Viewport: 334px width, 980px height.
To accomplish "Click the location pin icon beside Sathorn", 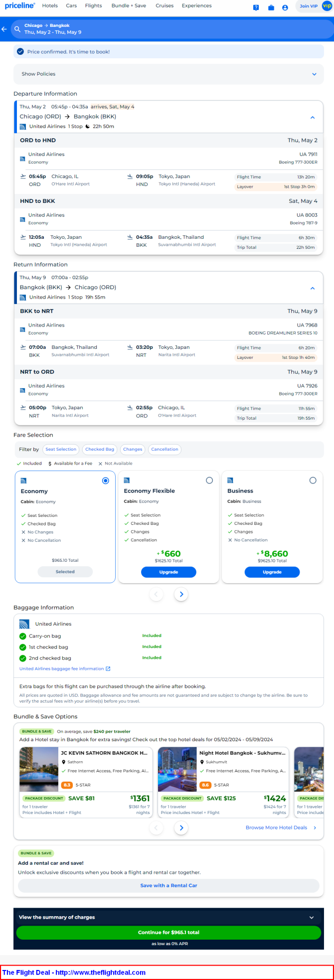I will click(63, 762).
